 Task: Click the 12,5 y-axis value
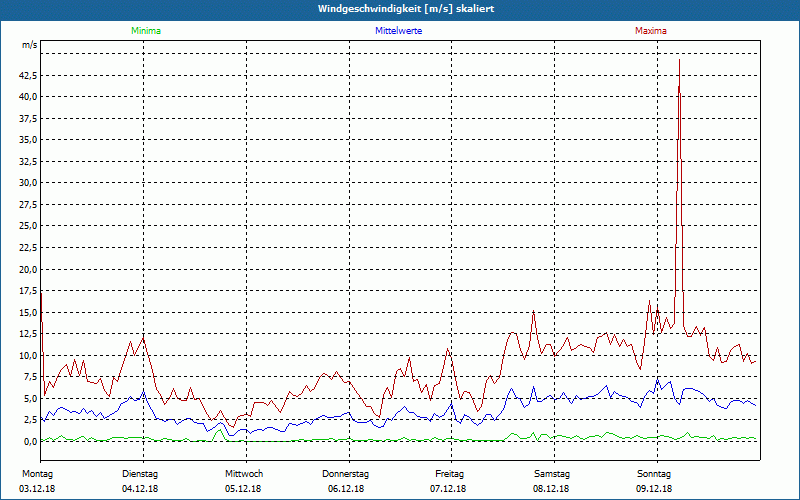[27, 334]
